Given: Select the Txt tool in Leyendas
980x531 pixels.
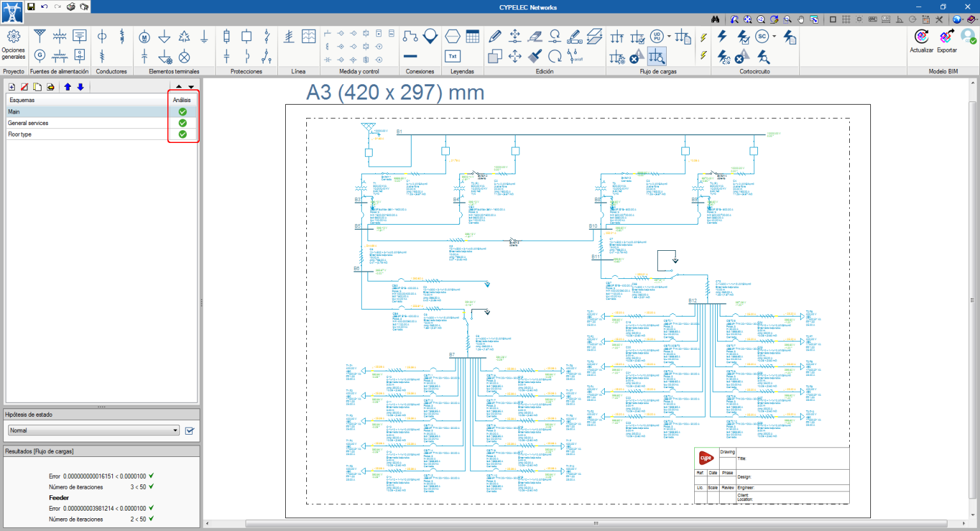Looking at the screenshot, I should pos(453,56).
